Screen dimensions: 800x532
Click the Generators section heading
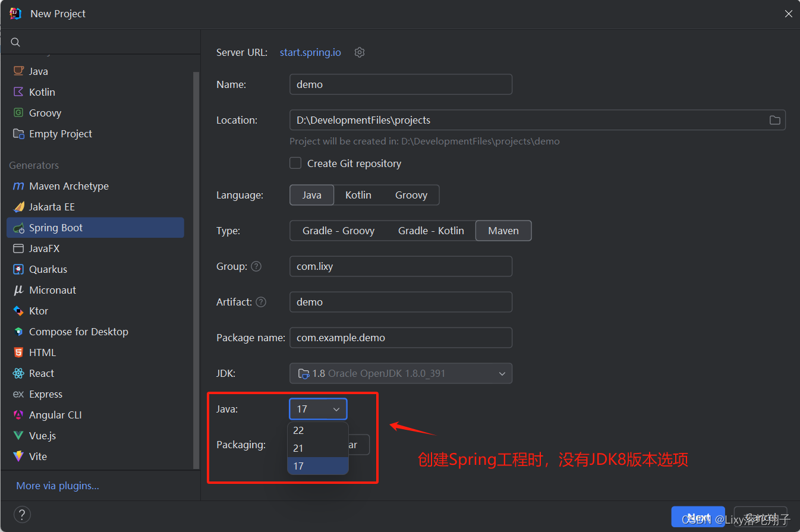pyautogui.click(x=34, y=165)
